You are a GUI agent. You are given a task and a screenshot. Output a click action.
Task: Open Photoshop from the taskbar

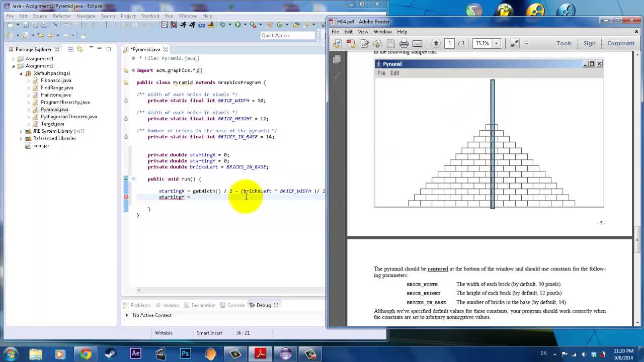(x=185, y=353)
